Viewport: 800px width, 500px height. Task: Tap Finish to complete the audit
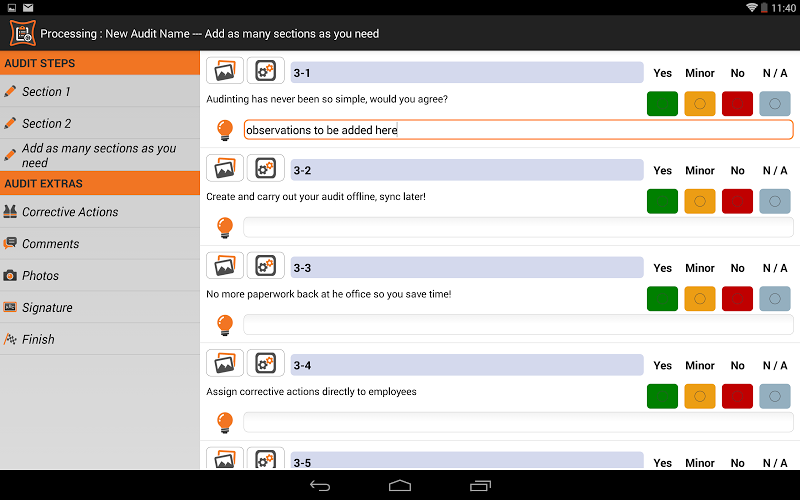(100, 339)
